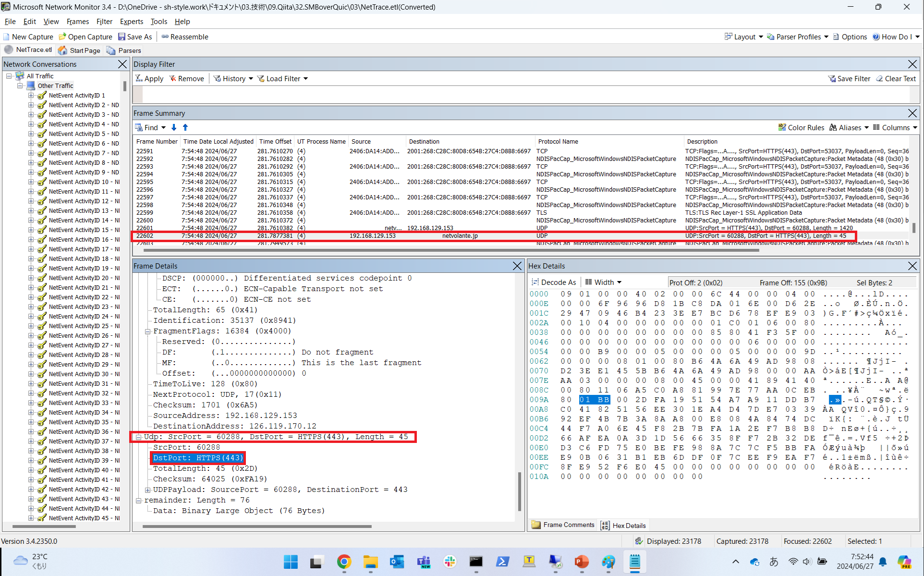Open the Windows Start menu
Image resolution: width=924 pixels, height=576 pixels.
291,562
